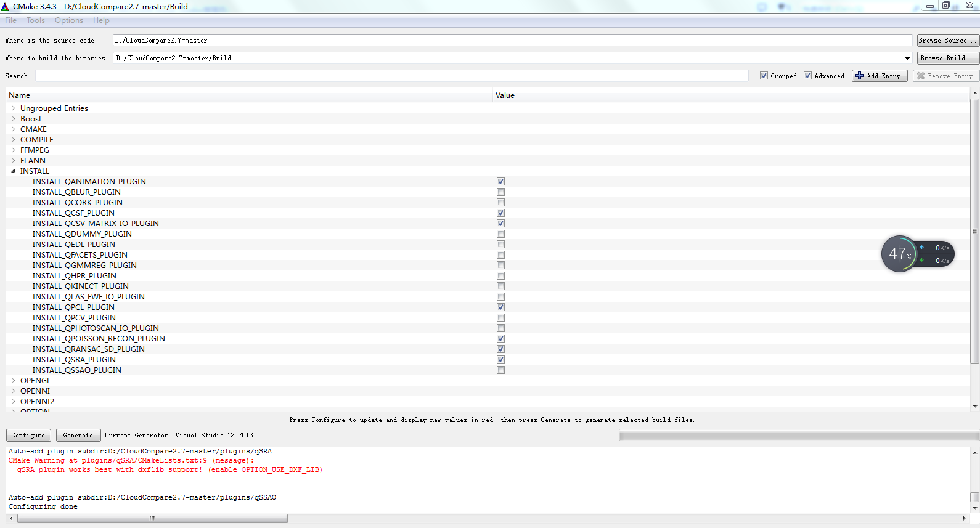980x528 pixels.
Task: Select the INSTALL_QCSV_MATRIX_IO_PLUGIN row
Action: [x=488, y=224]
